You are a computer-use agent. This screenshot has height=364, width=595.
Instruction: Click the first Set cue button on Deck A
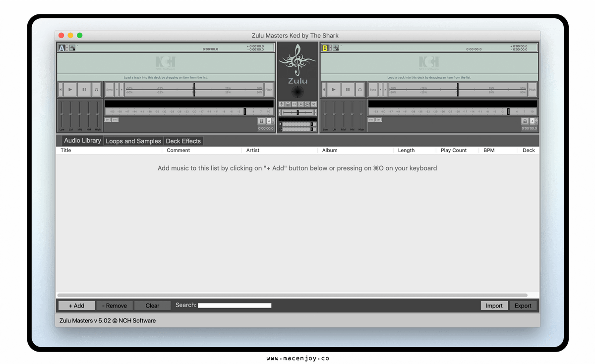108,120
